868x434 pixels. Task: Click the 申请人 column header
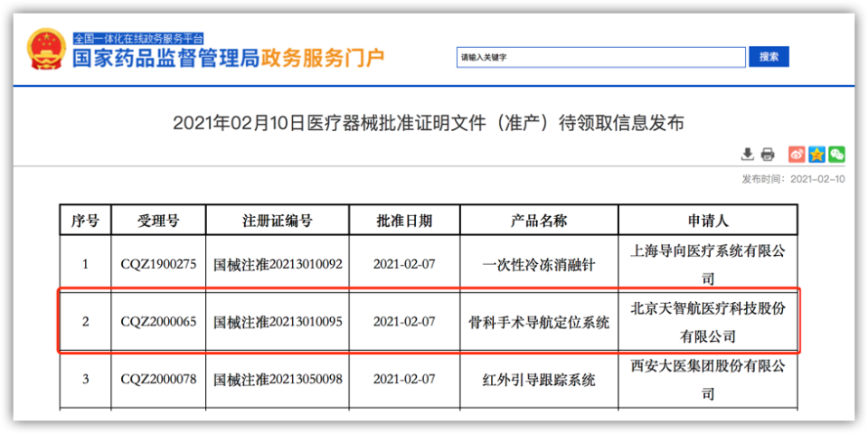[708, 221]
